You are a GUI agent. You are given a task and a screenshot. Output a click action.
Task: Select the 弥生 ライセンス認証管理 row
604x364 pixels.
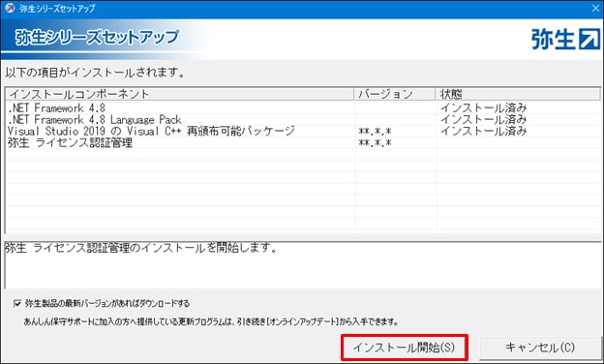click(303, 143)
